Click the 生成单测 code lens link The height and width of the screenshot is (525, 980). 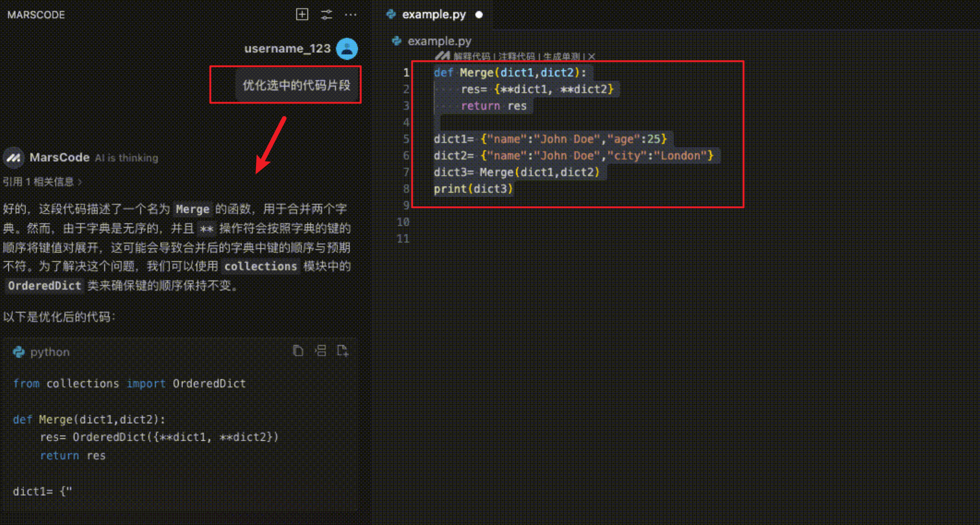[x=561, y=56]
